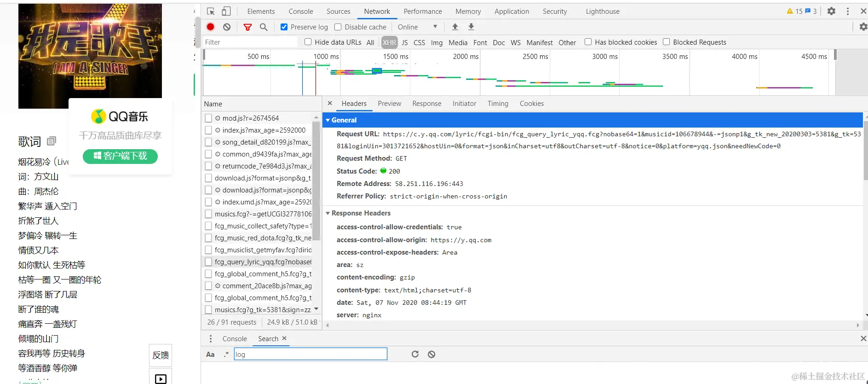Viewport: 868px width, 384px height.
Task: Open the Console drawer tab
Action: pyautogui.click(x=235, y=339)
